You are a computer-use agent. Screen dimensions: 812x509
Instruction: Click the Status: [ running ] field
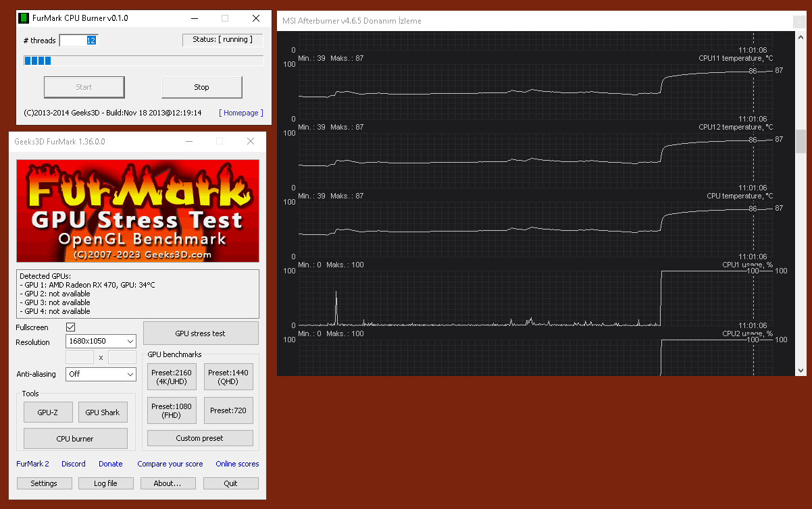pos(223,40)
